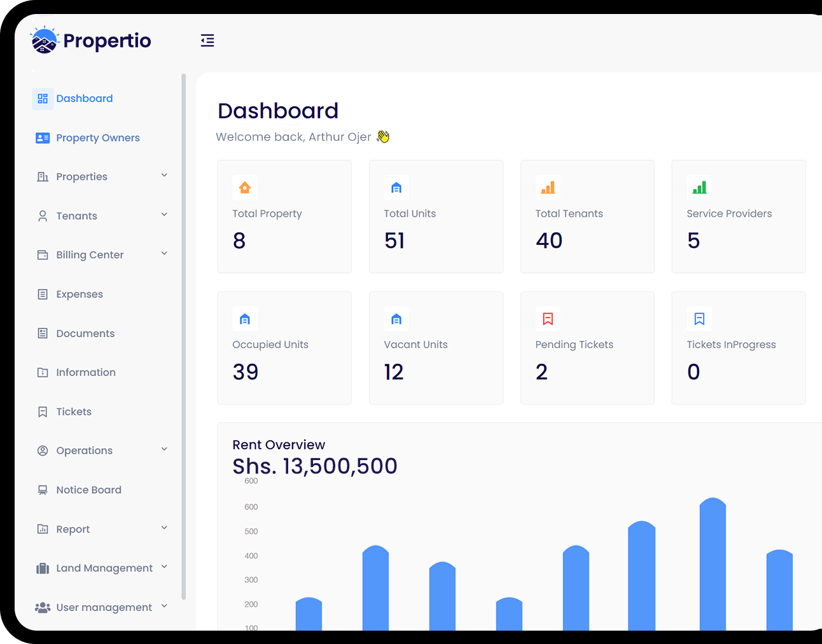Click the Total Tenants orange chart icon

(548, 188)
